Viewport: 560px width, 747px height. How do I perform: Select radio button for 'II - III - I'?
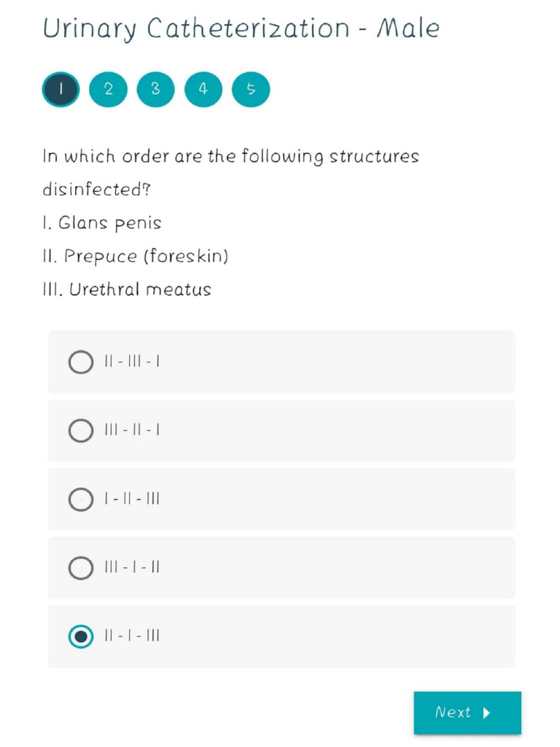coord(81,362)
